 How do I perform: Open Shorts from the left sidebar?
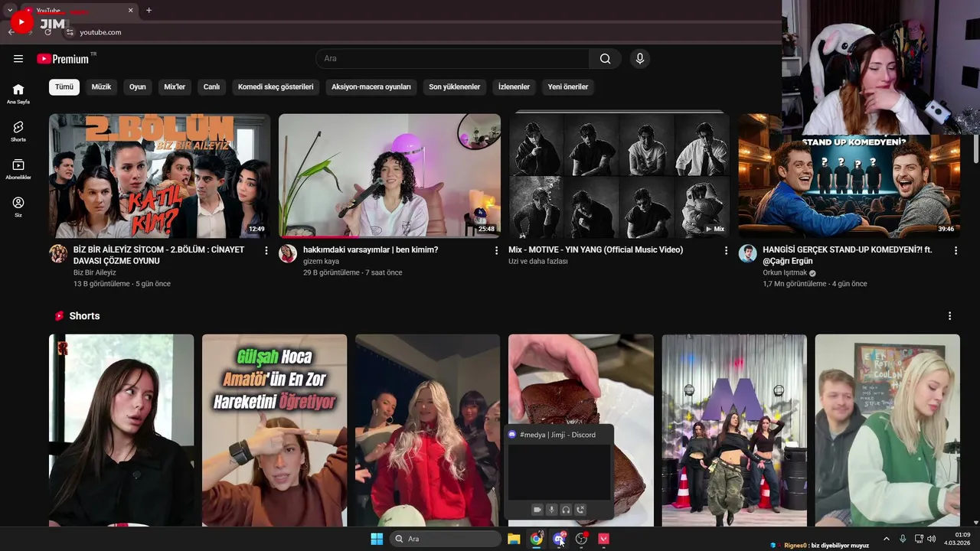click(x=18, y=132)
